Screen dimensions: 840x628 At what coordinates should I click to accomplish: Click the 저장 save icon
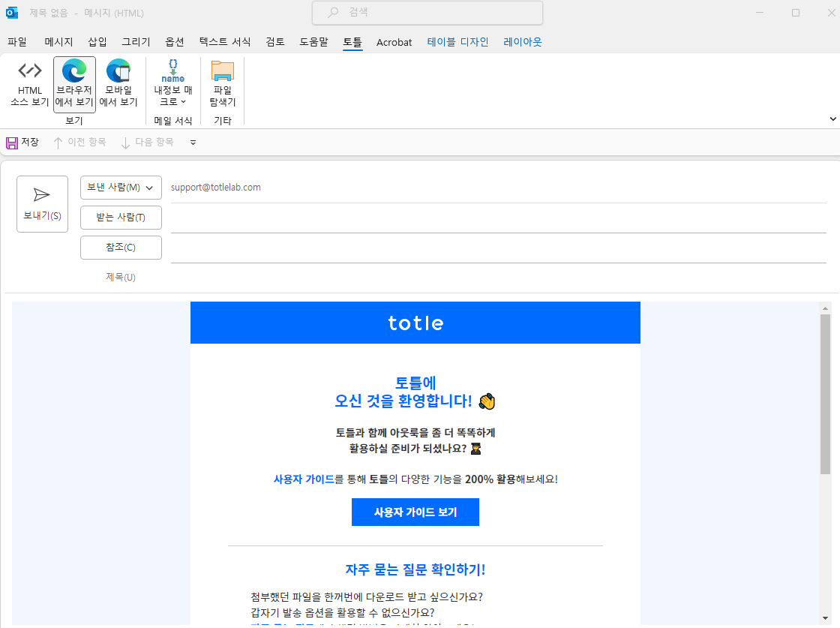pyautogui.click(x=12, y=143)
